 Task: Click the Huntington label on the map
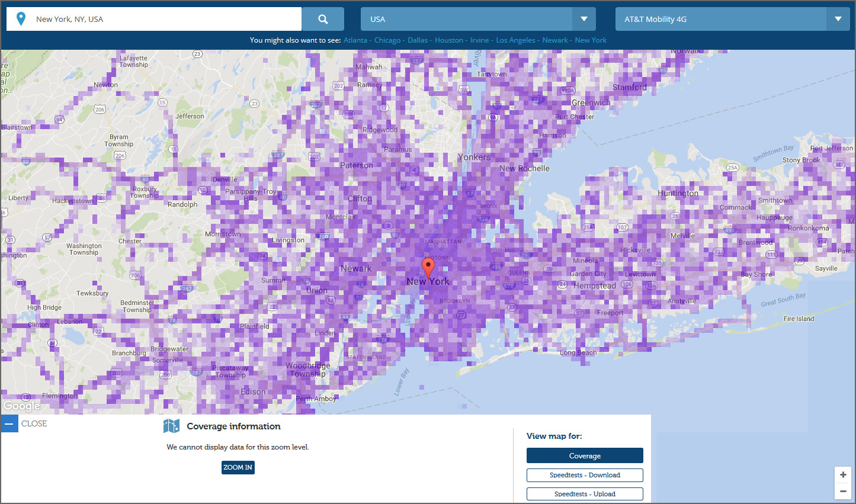[x=678, y=194]
